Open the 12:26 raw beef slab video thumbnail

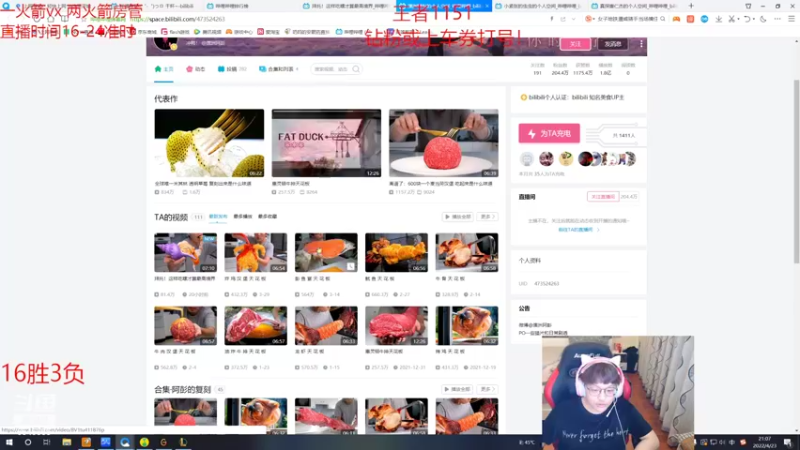tap(396, 326)
